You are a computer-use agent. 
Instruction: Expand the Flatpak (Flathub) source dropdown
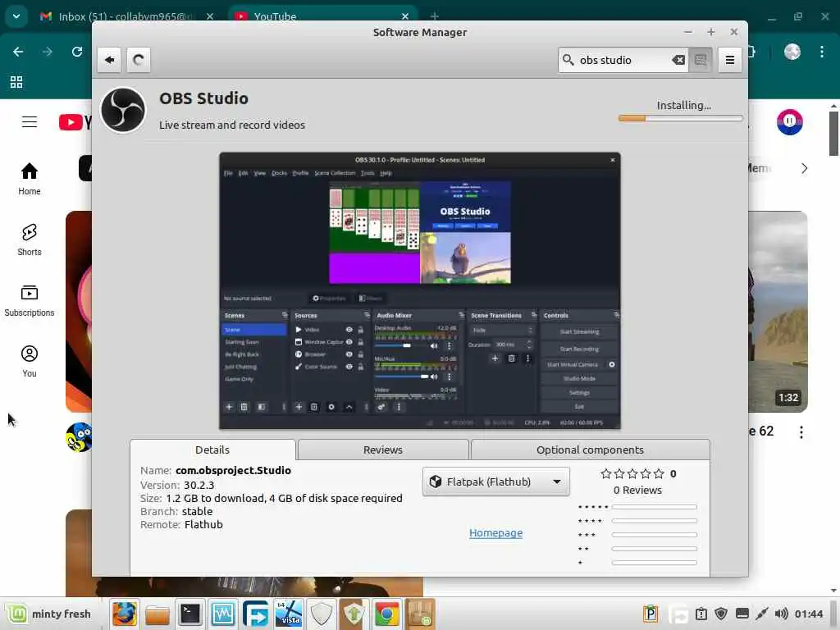pos(496,482)
